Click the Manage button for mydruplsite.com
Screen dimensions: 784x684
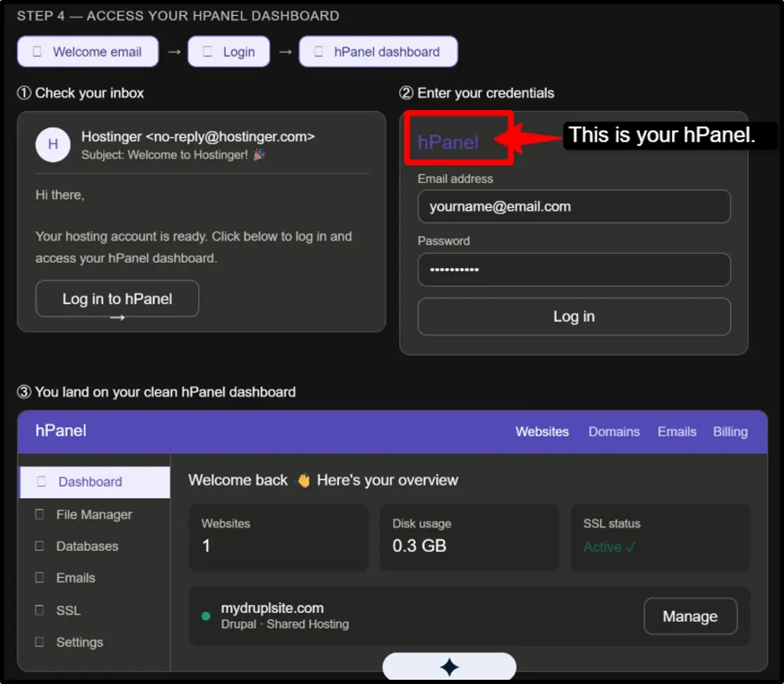690,616
